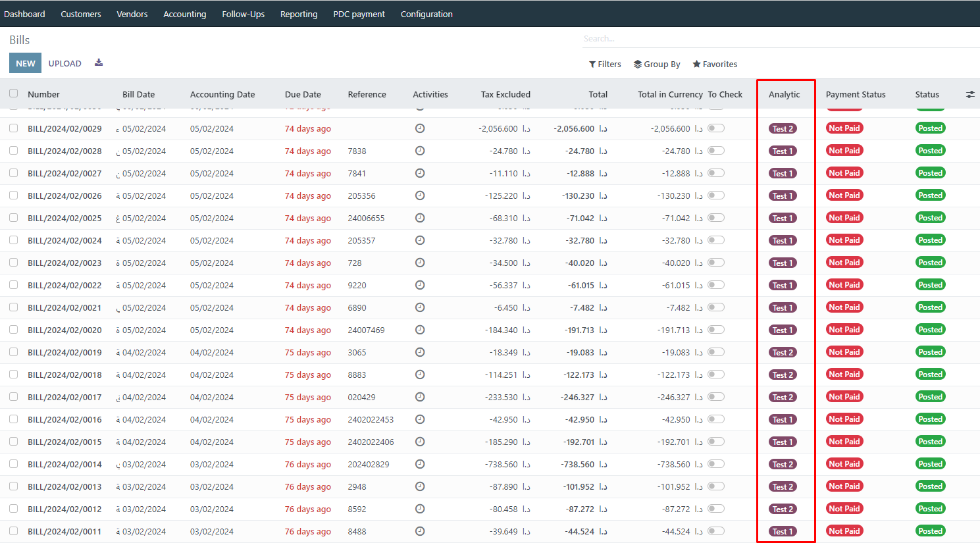This screenshot has width=980, height=545.
Task: Open the Favorites dropdown
Action: tap(715, 64)
